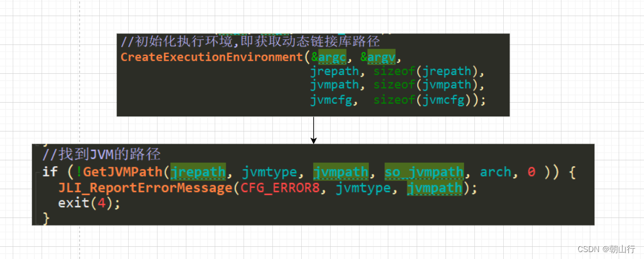Click the 'if' keyword
644x259 pixels.
click(50, 171)
